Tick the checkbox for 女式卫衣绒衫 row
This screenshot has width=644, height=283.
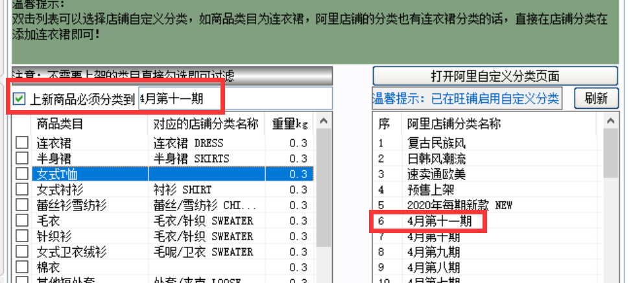(22, 251)
